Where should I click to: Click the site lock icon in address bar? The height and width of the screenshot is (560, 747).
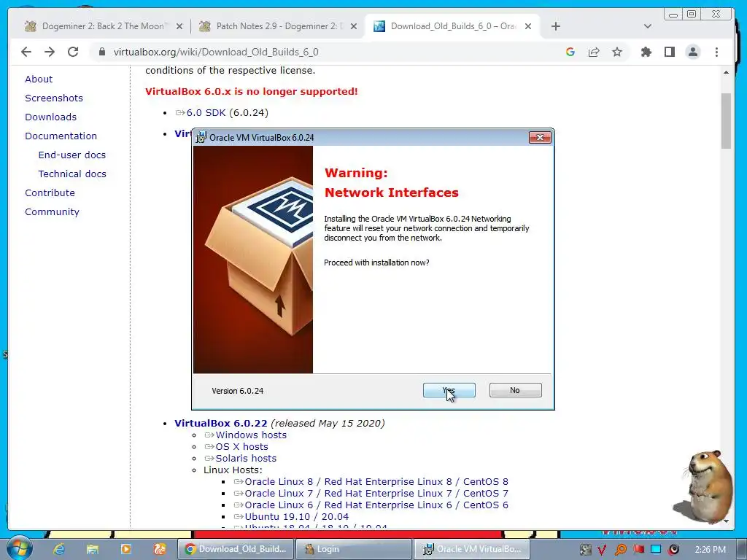click(101, 52)
